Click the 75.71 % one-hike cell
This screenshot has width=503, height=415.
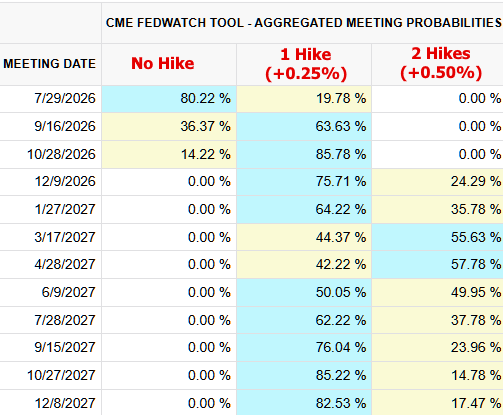click(304, 182)
